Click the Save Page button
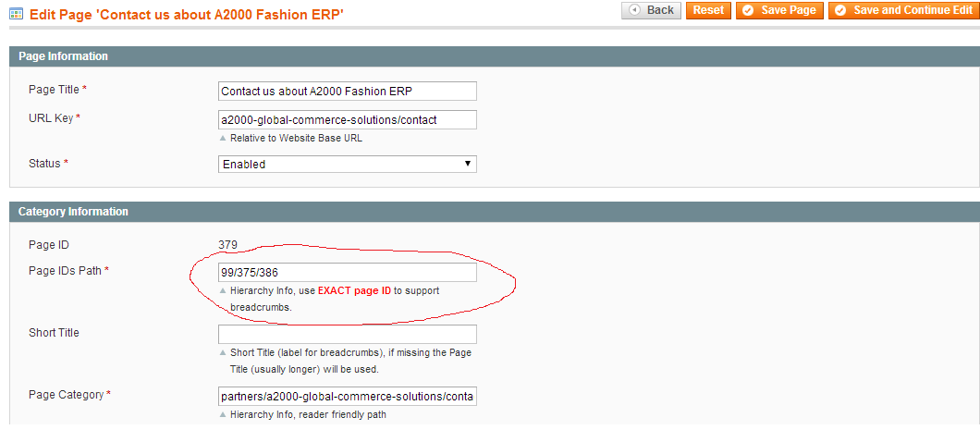Screen dimensions: 980x442 [779, 10]
